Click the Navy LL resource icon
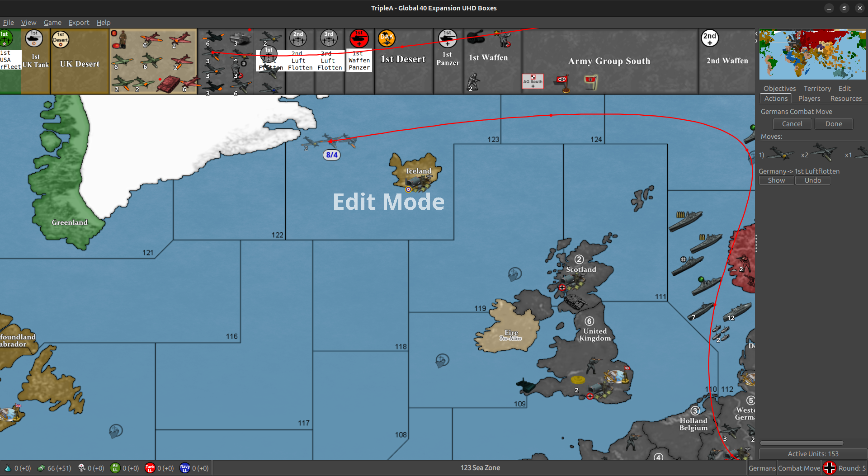This screenshot has height=476, width=868. tap(185, 468)
